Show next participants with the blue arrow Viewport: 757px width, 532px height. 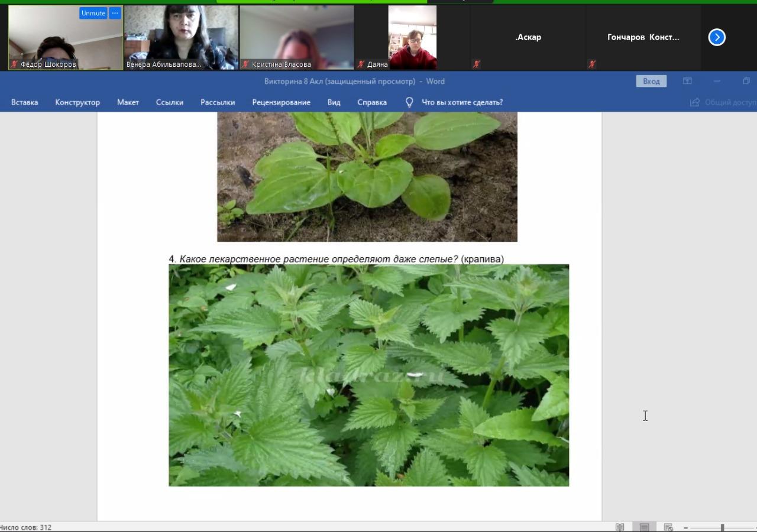(x=717, y=37)
